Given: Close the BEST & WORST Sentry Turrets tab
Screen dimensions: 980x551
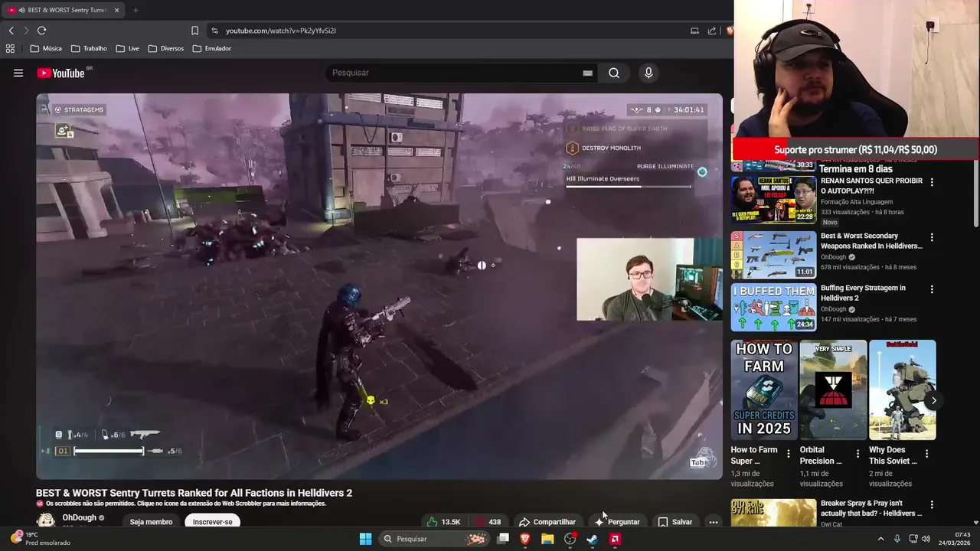Looking at the screenshot, I should pos(116,10).
